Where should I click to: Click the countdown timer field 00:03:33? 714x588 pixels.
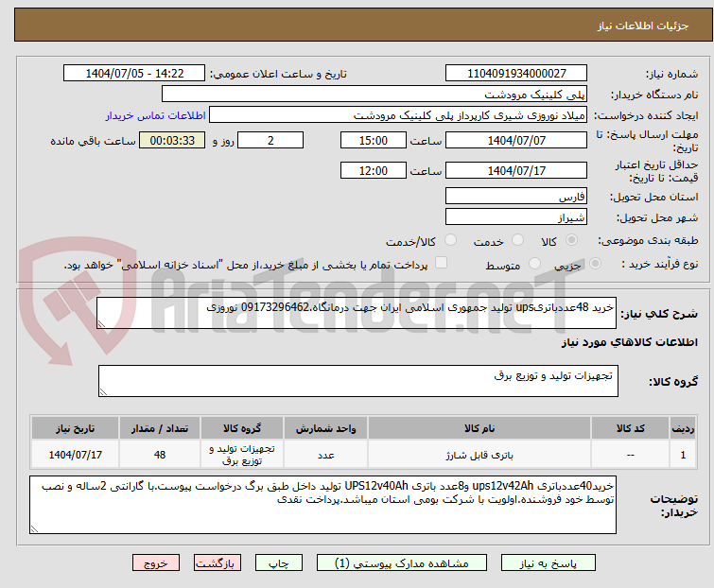click(172, 140)
